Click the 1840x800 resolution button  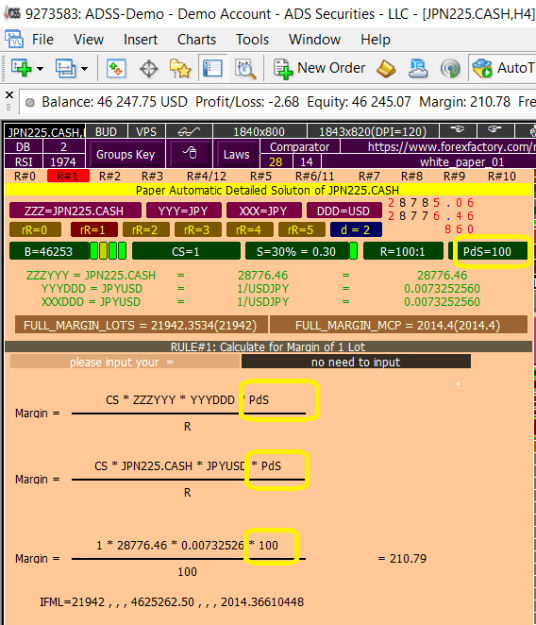click(x=259, y=132)
